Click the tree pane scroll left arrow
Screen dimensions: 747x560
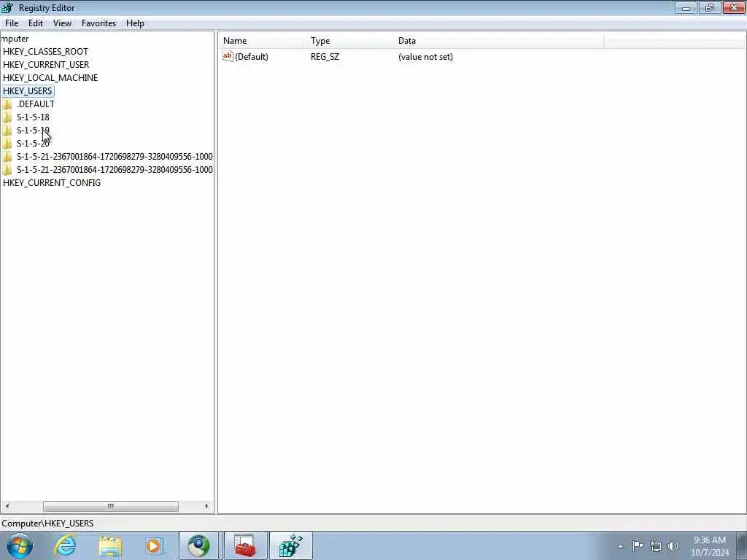[7, 506]
